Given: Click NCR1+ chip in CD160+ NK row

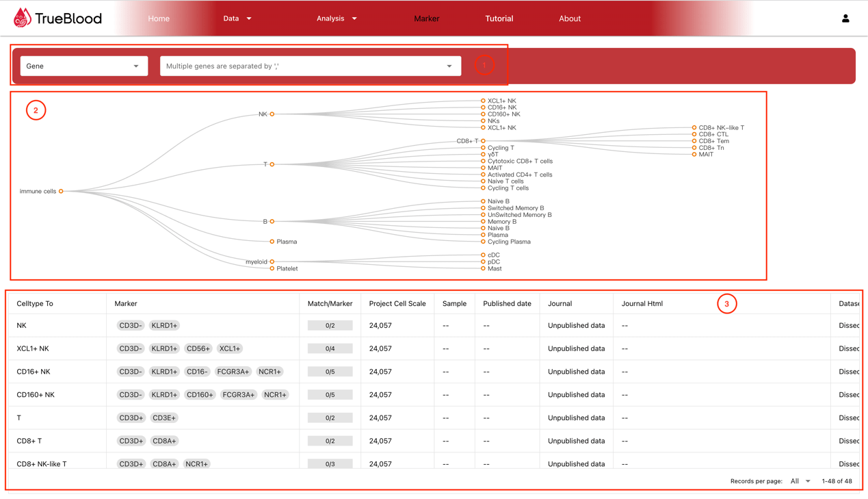Looking at the screenshot, I should click(275, 394).
